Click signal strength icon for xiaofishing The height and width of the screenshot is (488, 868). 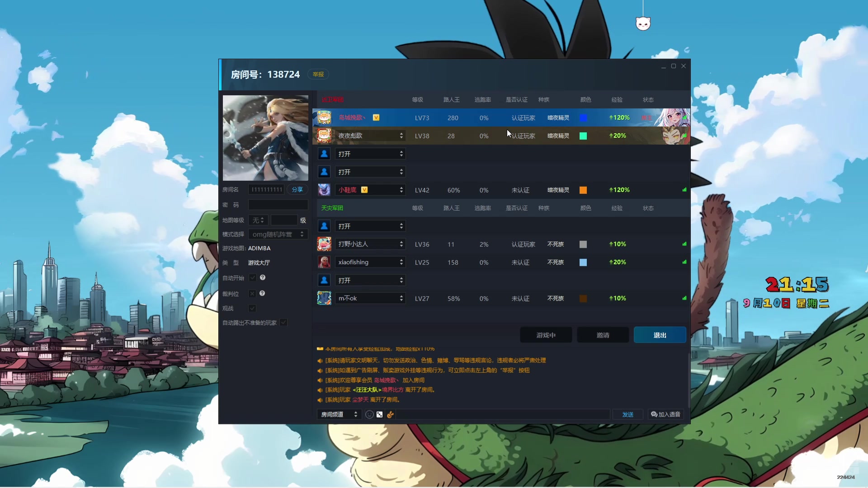(684, 262)
